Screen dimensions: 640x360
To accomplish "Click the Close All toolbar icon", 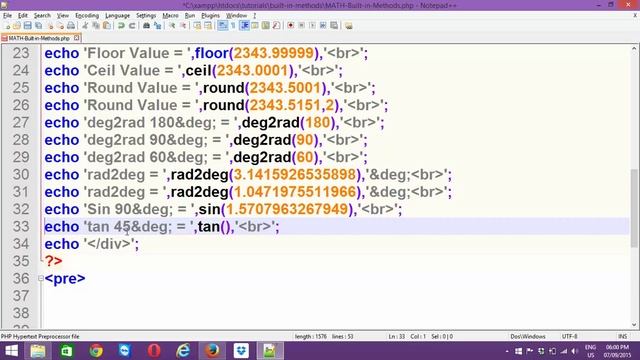I will tap(60, 26).
